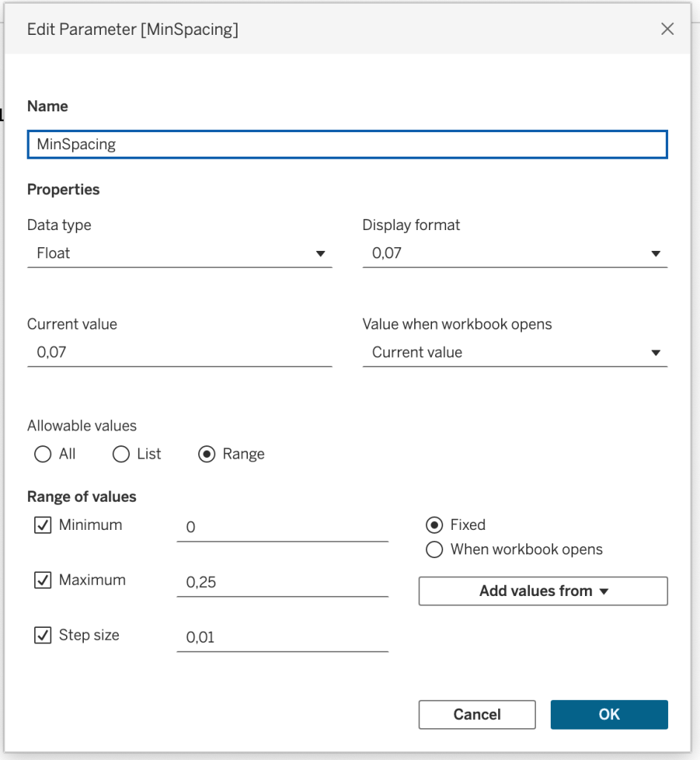This screenshot has height=760, width=700.
Task: Close the Edit Parameter dialog
Action: (x=667, y=30)
